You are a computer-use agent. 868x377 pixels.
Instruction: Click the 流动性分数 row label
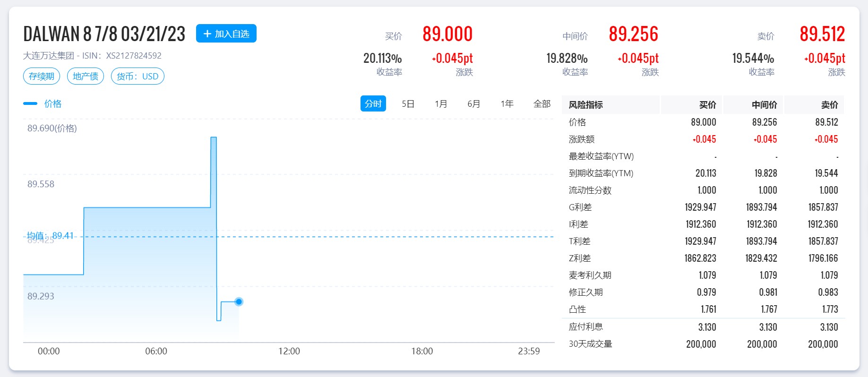(x=590, y=190)
